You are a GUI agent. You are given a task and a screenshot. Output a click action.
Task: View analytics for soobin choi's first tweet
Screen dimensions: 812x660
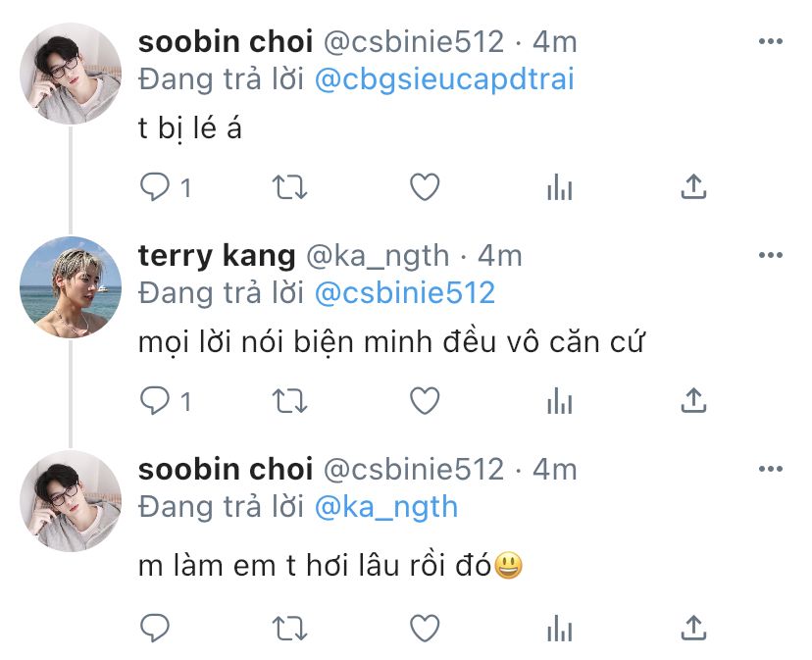pyautogui.click(x=559, y=186)
